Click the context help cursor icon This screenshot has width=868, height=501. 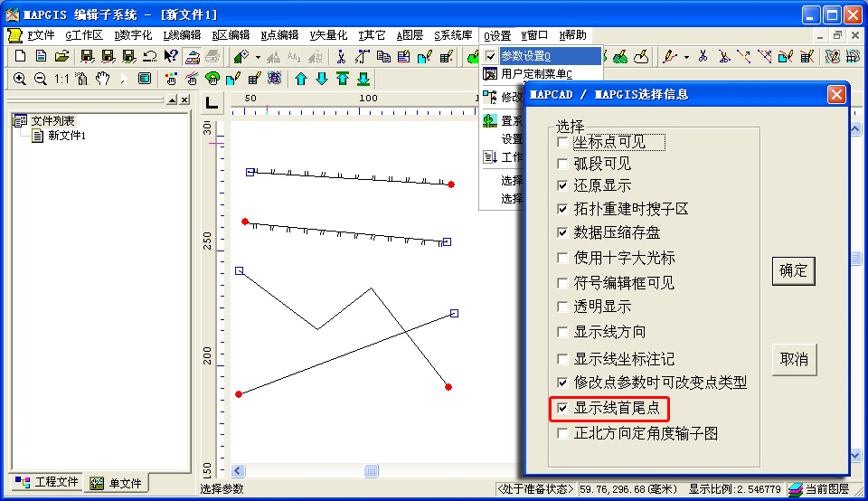coord(171,56)
